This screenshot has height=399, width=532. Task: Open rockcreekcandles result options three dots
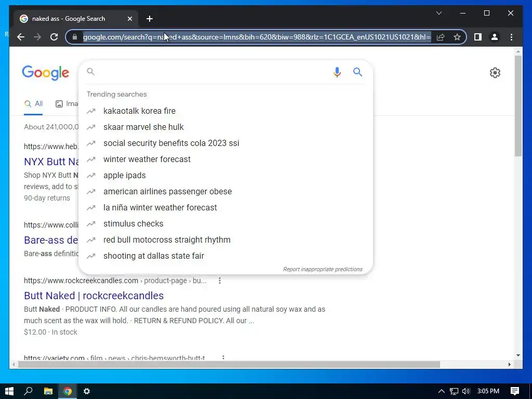coord(220,281)
